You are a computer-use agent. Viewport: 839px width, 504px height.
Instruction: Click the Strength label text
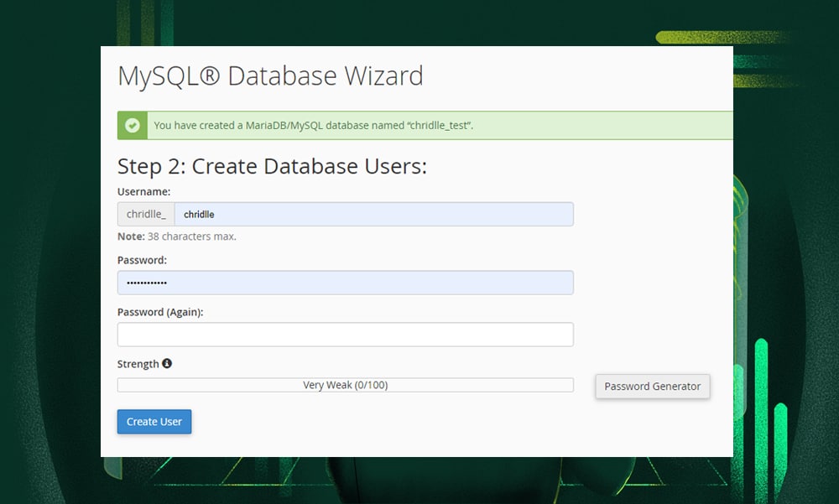(138, 363)
